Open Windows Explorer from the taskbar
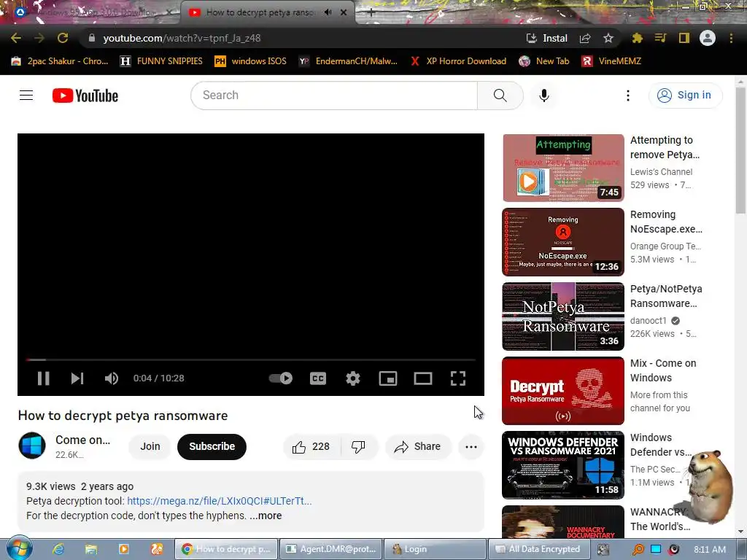This screenshot has width=747, height=560. [91, 549]
